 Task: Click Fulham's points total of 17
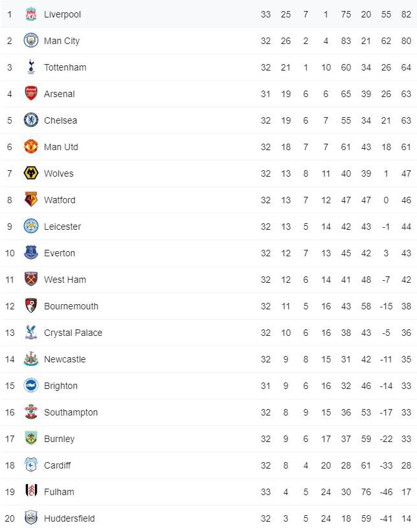point(406,492)
